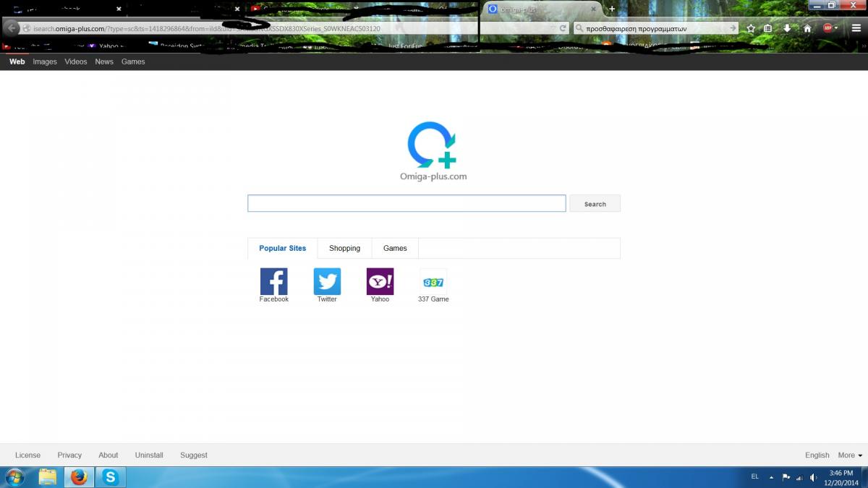Open Skype from the taskbar

pyautogui.click(x=111, y=477)
